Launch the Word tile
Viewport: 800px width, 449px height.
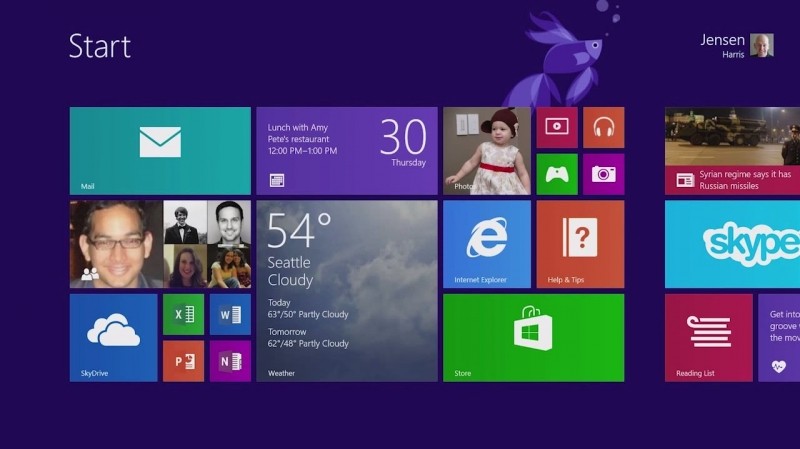pos(230,314)
